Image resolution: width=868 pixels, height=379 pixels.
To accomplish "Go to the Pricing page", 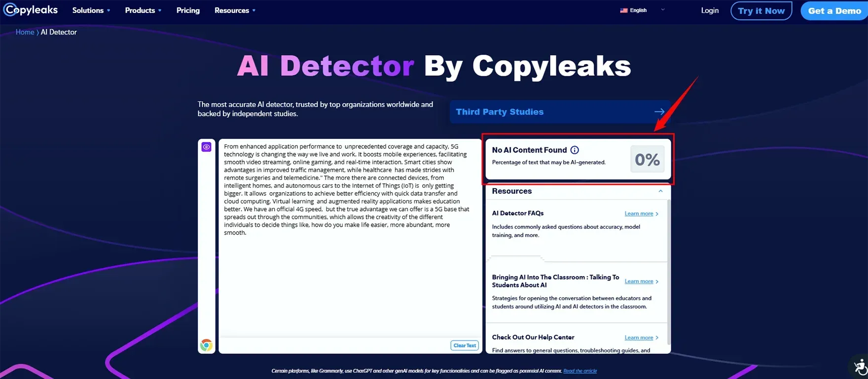I will pyautogui.click(x=188, y=10).
